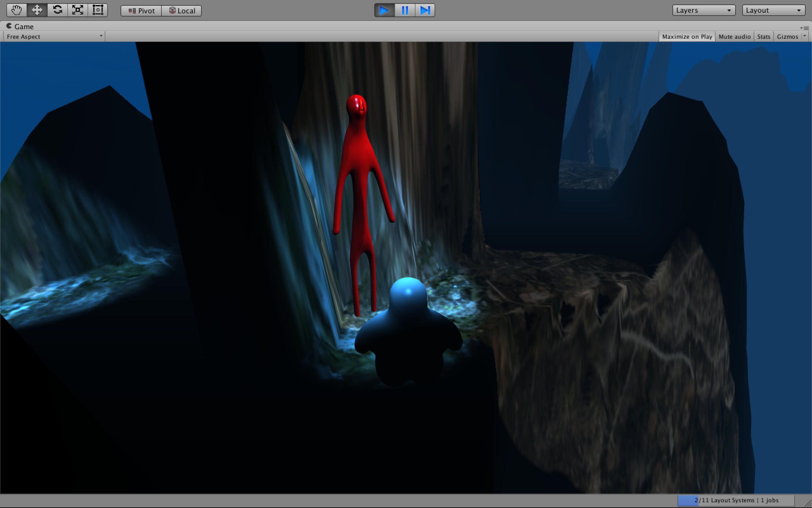This screenshot has width=812, height=508.
Task: Toggle Mute audio
Action: pos(734,36)
